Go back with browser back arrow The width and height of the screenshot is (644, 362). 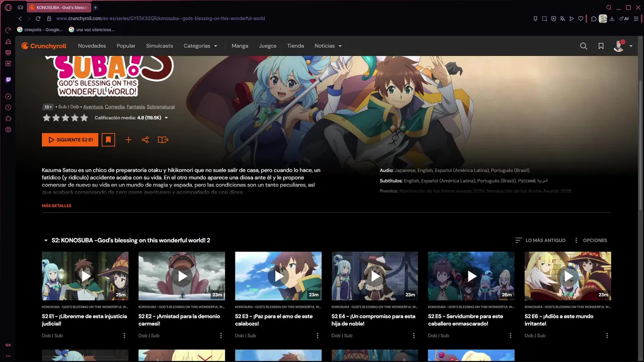[20, 19]
